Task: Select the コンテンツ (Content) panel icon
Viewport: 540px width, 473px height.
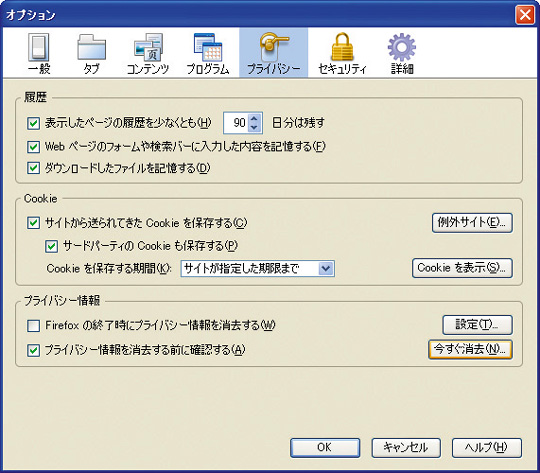Action: (148, 47)
